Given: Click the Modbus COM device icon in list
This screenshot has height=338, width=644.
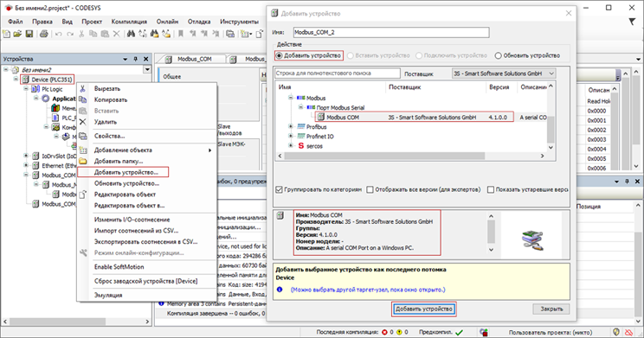Looking at the screenshot, I should 321,118.
